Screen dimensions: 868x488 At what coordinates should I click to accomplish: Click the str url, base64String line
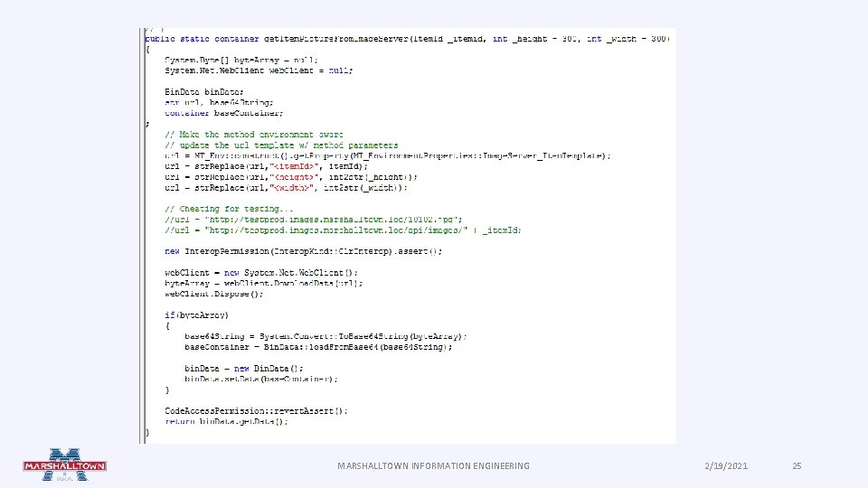pyautogui.click(x=219, y=102)
